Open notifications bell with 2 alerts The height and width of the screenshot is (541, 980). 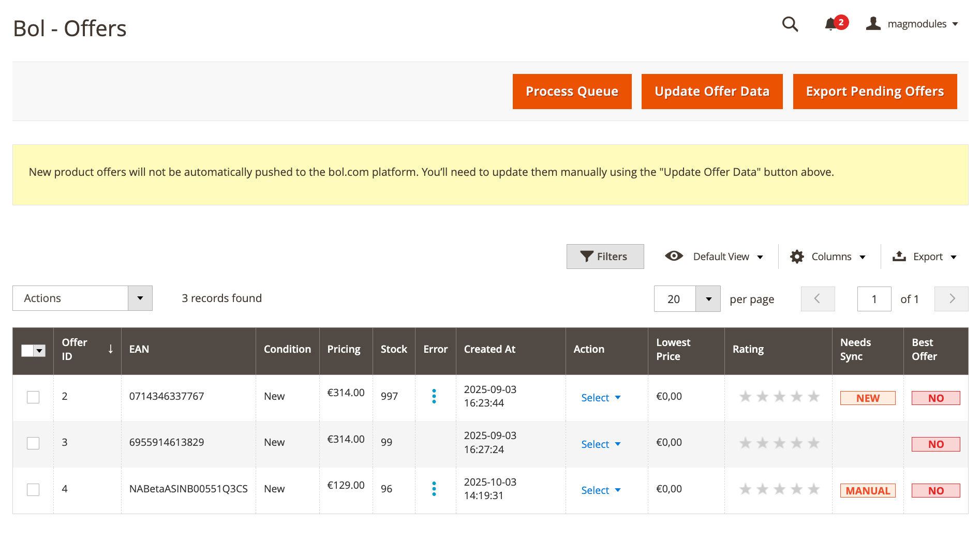831,24
